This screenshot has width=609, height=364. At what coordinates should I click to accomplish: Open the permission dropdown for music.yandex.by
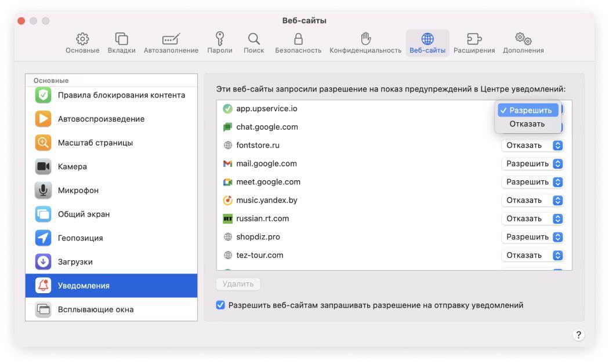point(532,200)
